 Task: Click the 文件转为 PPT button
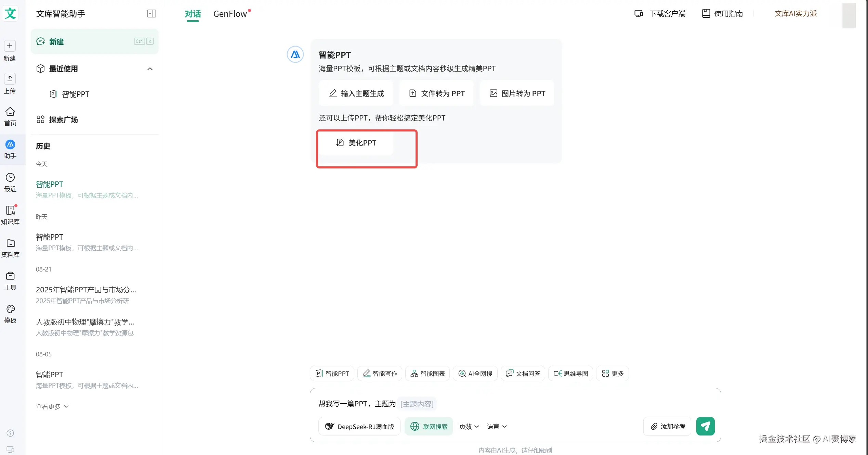[437, 93]
